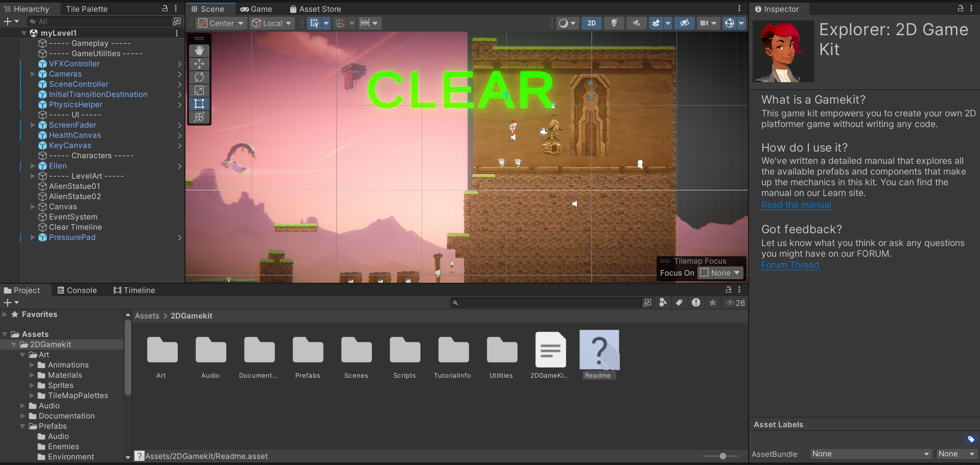Open Tilemap Focus On dropdown
This screenshot has height=465, width=980.
click(720, 273)
